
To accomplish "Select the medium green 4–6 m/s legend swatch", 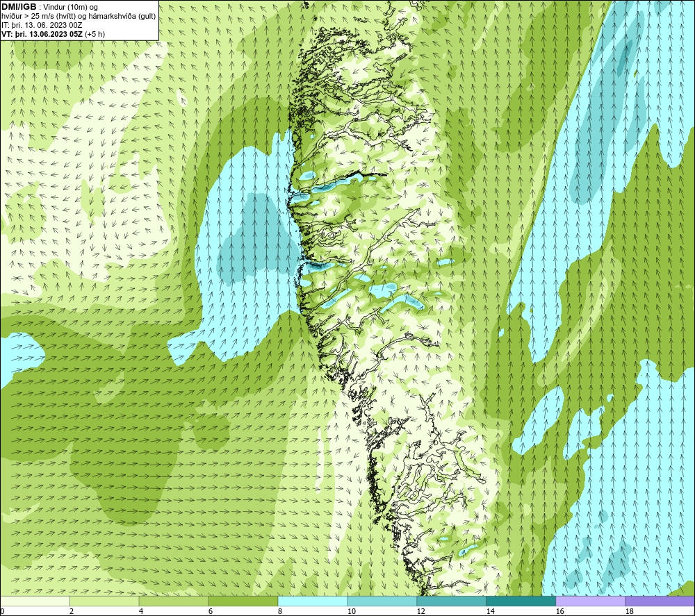I will (174, 601).
